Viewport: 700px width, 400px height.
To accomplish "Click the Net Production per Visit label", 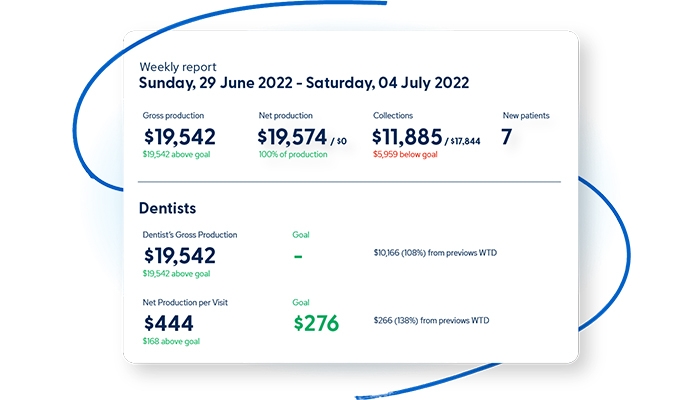I will tap(190, 300).
